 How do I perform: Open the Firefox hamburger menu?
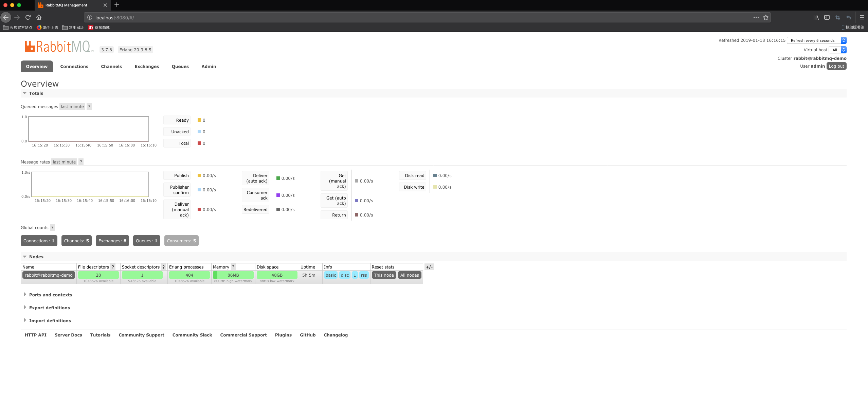[862, 17]
